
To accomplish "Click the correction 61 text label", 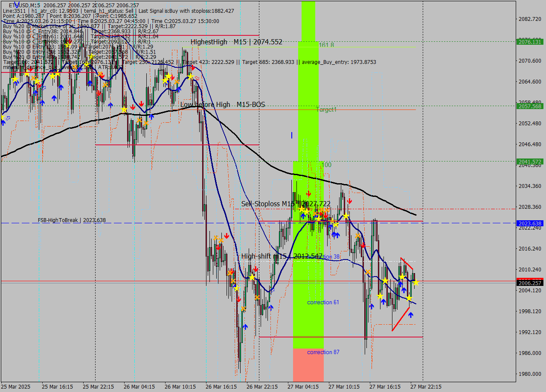I will [x=323, y=302].
